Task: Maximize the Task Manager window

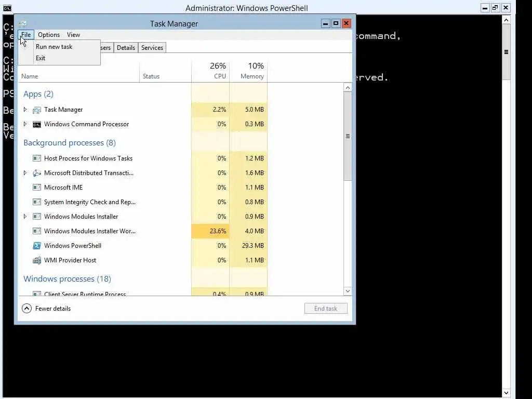Action: [x=336, y=23]
